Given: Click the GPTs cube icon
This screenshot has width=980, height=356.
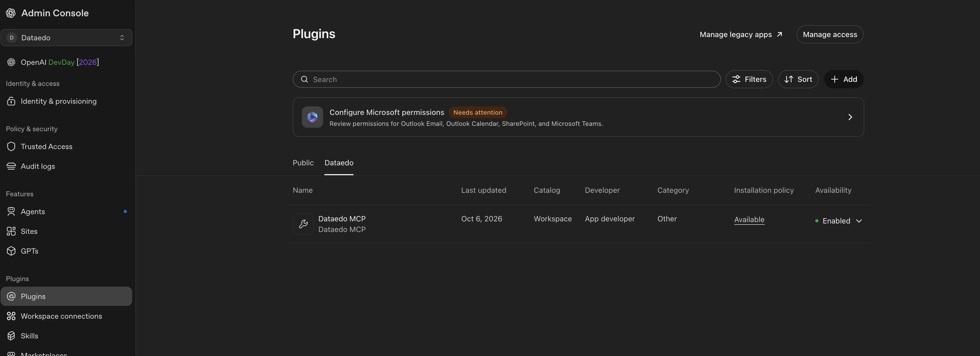Looking at the screenshot, I should pyautogui.click(x=11, y=251).
